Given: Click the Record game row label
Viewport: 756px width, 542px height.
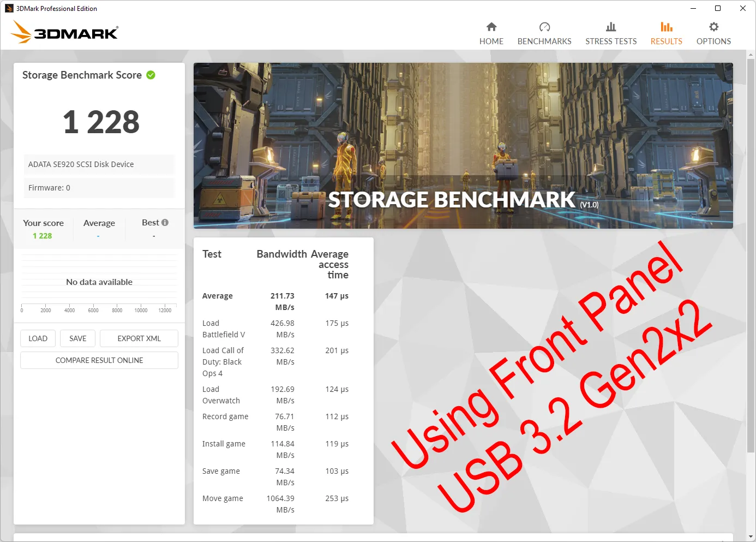Looking at the screenshot, I should pos(225,416).
